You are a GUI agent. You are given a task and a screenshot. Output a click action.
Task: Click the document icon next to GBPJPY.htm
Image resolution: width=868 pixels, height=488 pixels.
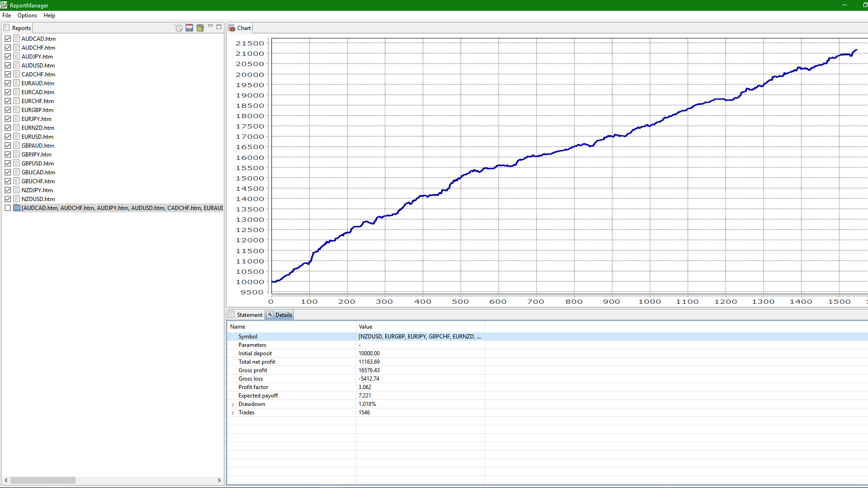coord(16,154)
